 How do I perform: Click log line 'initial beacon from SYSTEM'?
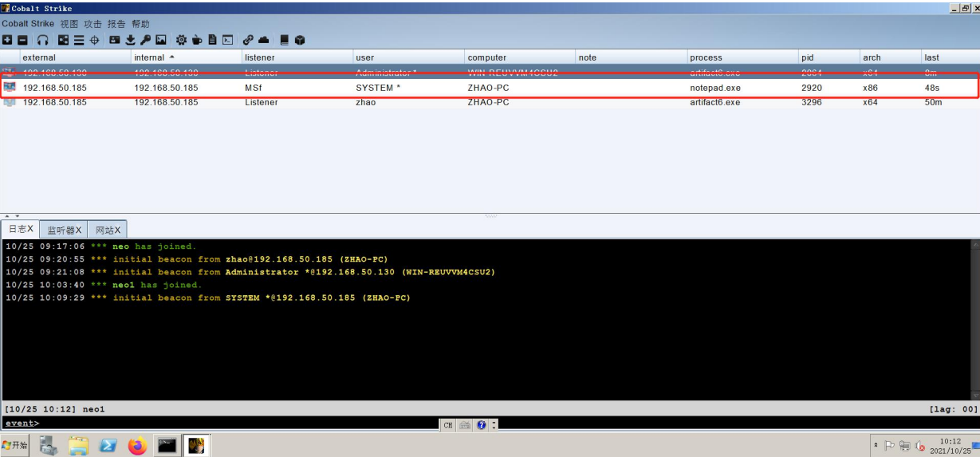coord(207,297)
